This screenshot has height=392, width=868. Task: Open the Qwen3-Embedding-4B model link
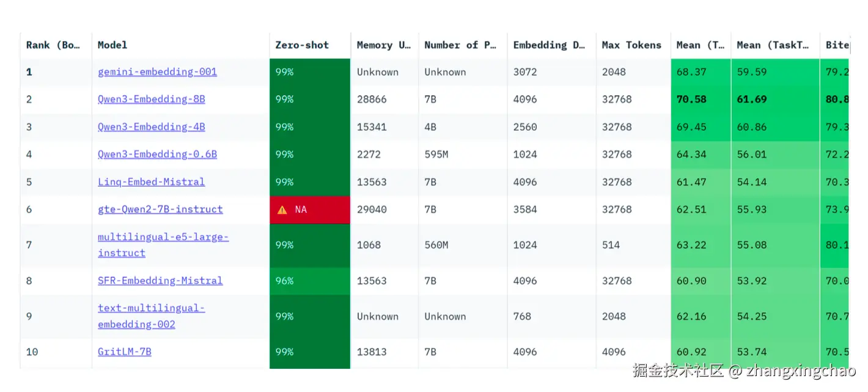point(151,127)
